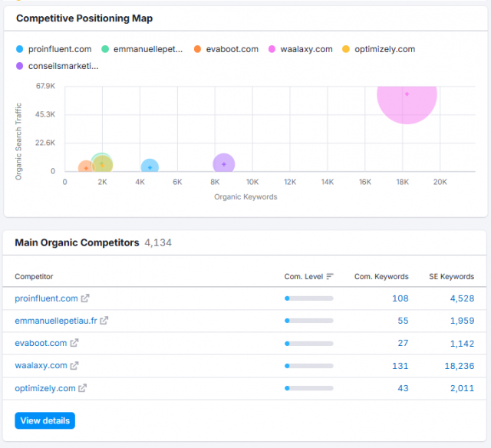This screenshot has width=491, height=448.
Task: Toggle evaboot.com legend item in chart
Action: coord(226,49)
